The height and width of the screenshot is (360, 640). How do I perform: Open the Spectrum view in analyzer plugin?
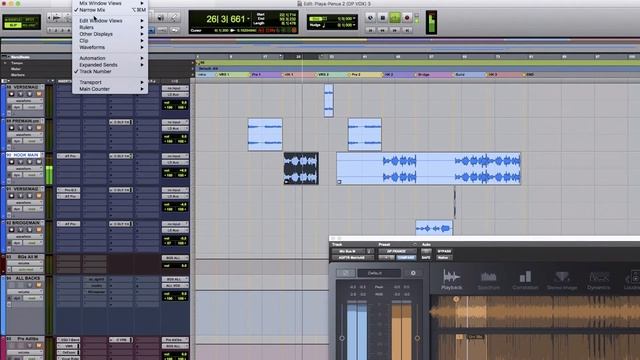coord(489,280)
